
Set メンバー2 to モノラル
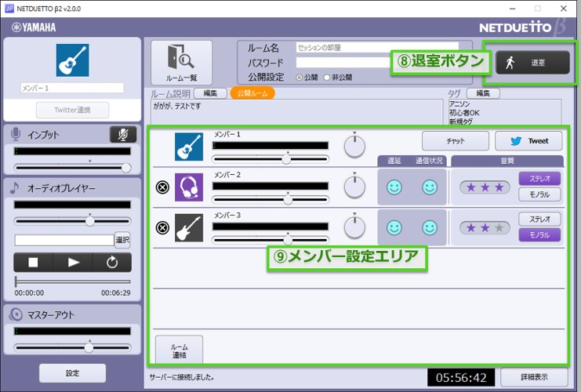coord(539,194)
